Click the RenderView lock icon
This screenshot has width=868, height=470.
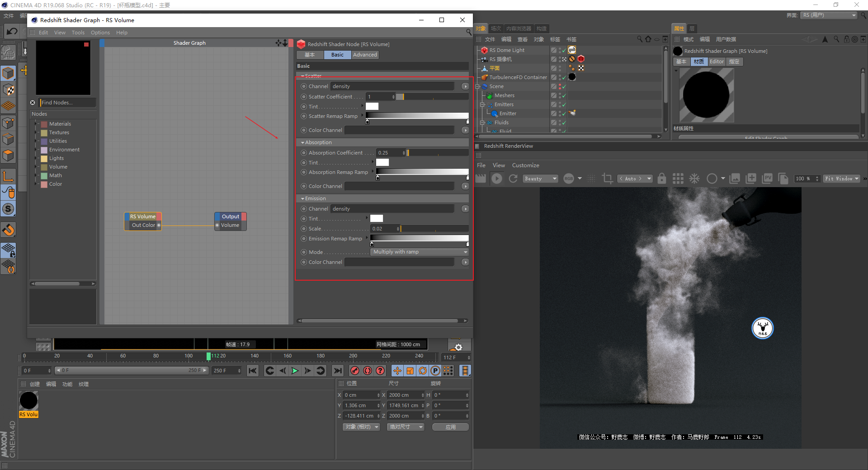click(x=661, y=179)
